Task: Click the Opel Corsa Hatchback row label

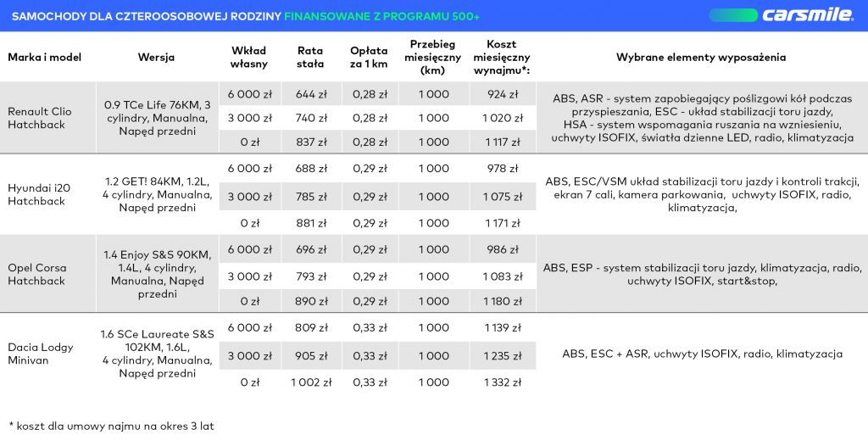Action: [36, 274]
